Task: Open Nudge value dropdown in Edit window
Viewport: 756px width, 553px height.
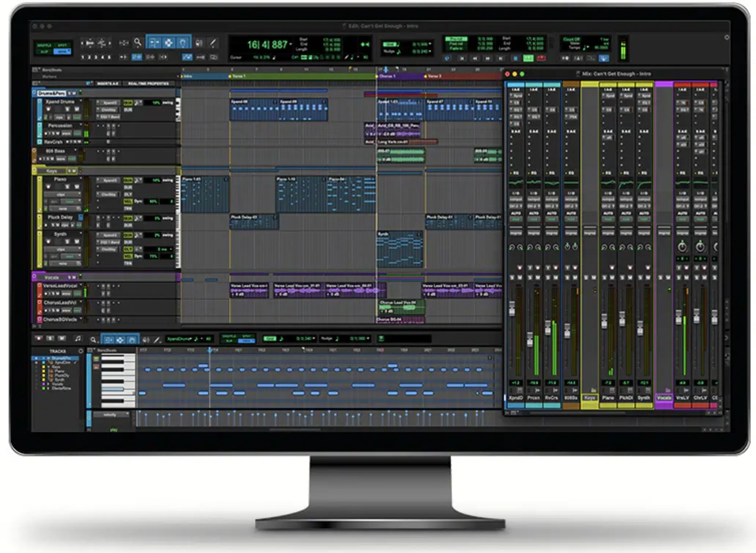Action: [430, 51]
